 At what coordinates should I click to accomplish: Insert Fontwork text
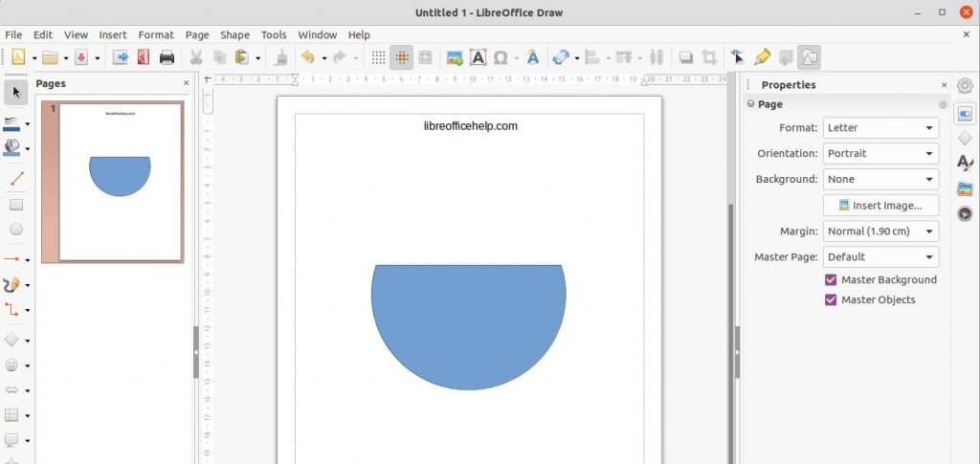pos(532,57)
